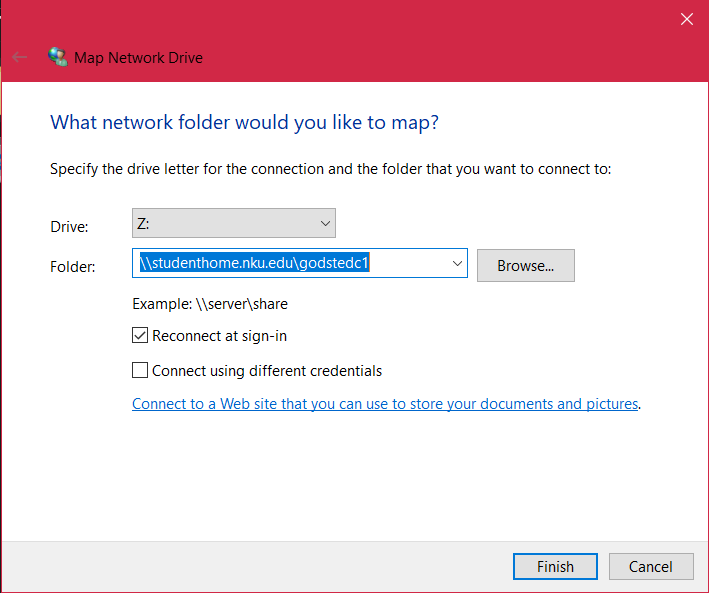Screen dimensions: 709x593
Task: Close the Map Network Drive dialog
Action: [x=686, y=18]
